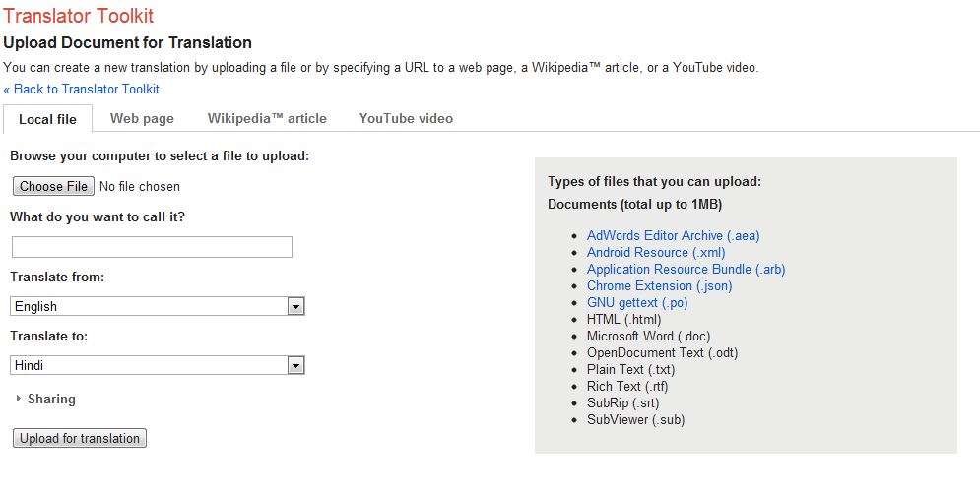
Task: Click the Microsoft Word (.doc) list item
Action: (648, 336)
